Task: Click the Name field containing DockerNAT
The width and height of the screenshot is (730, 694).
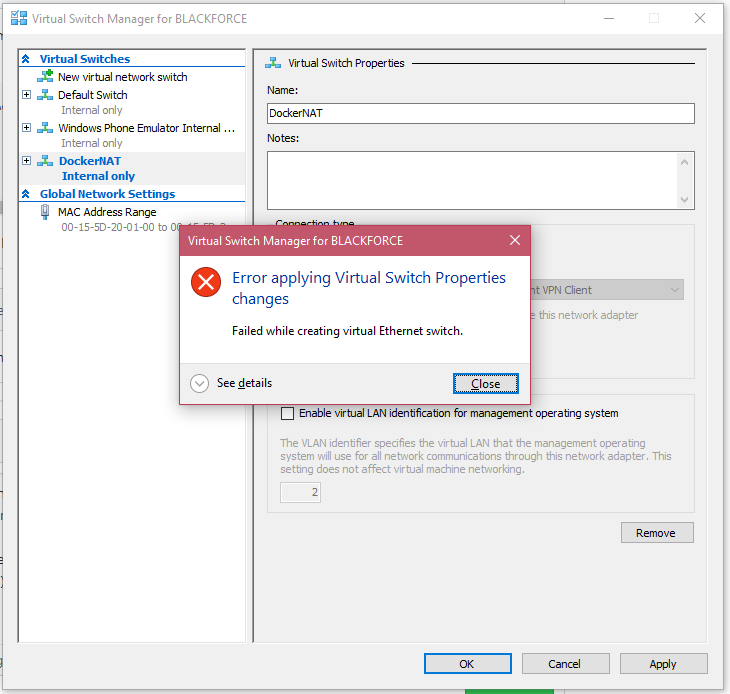Action: 480,113
